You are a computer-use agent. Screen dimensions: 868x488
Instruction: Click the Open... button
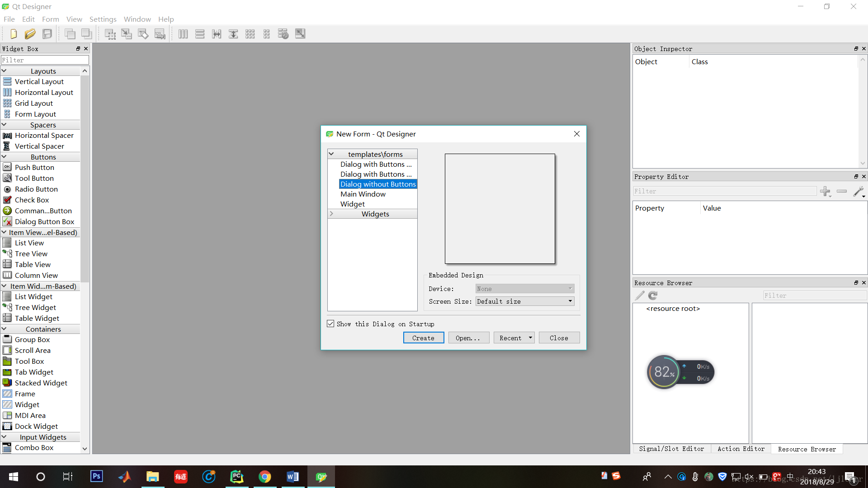[468, 338]
